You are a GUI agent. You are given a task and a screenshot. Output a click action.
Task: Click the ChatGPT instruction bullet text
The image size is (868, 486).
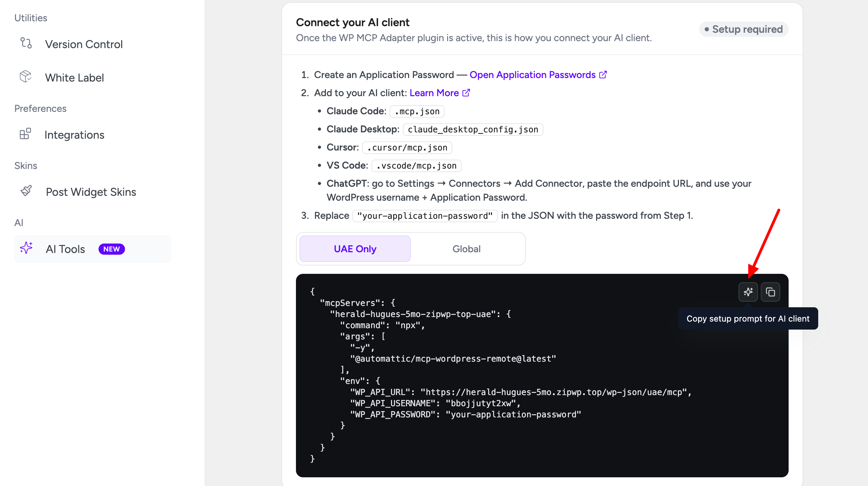pyautogui.click(x=539, y=190)
